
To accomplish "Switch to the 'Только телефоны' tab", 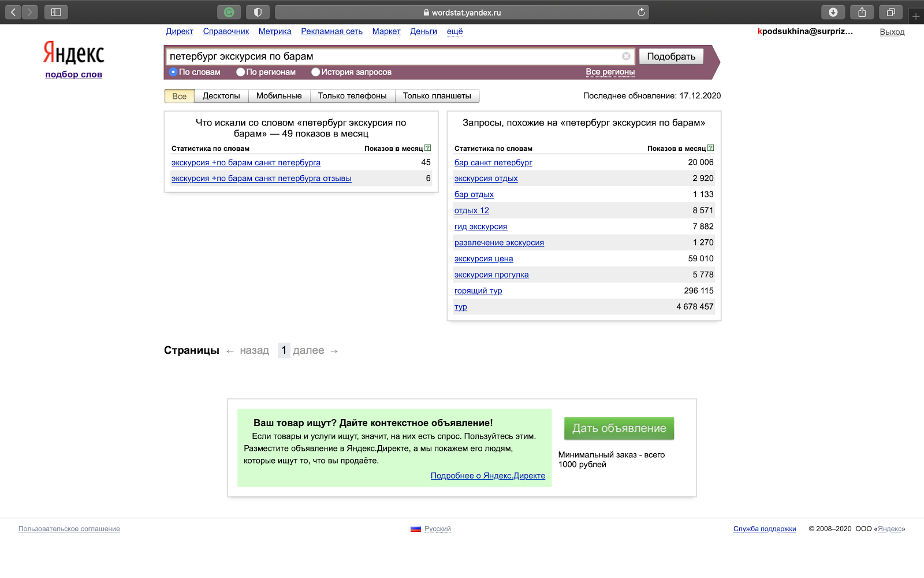I will [x=352, y=96].
